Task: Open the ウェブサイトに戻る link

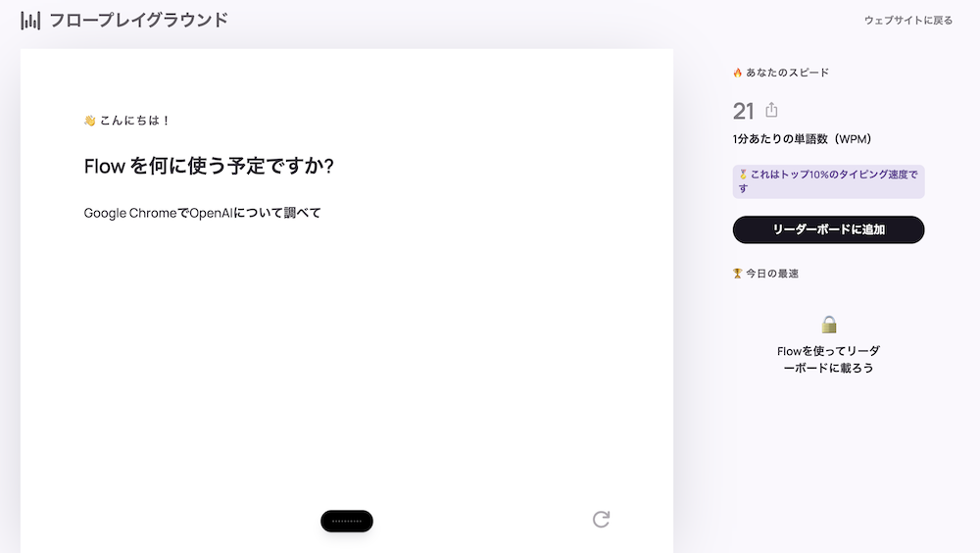Action: tap(908, 20)
